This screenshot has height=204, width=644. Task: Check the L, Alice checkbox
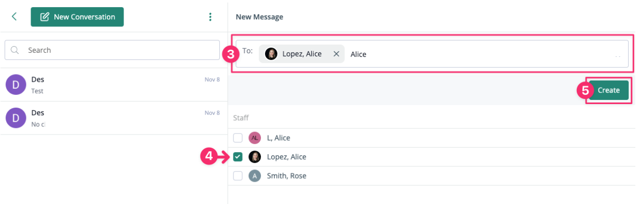[238, 138]
